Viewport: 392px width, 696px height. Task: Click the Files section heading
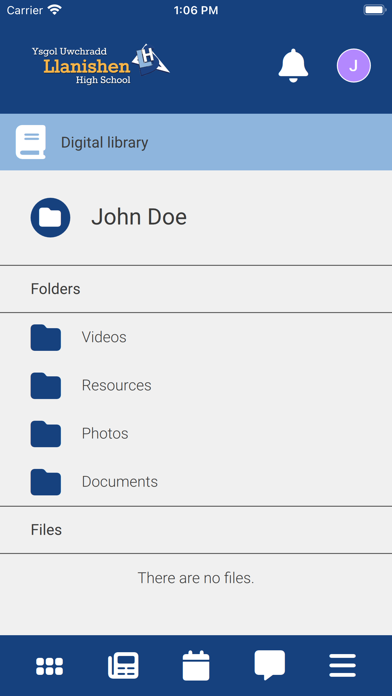(46, 530)
